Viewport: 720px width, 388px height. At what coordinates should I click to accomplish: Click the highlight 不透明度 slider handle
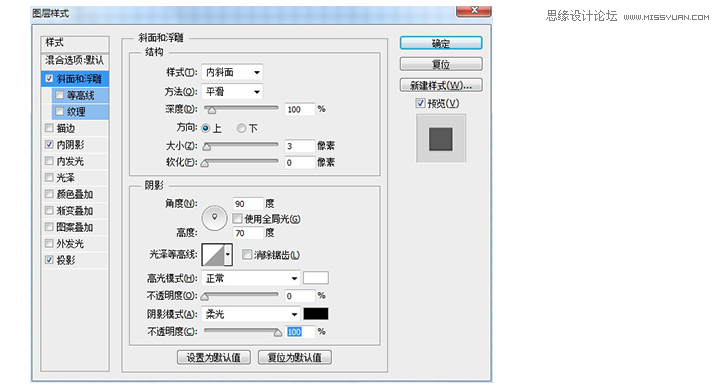point(205,297)
